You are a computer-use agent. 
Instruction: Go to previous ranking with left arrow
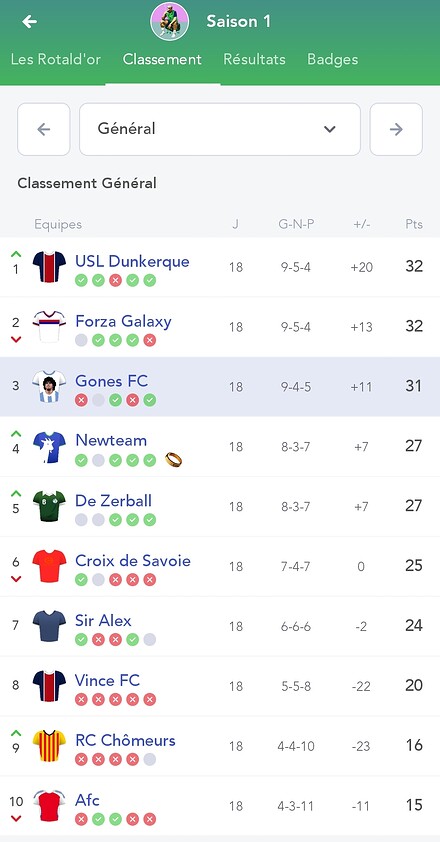point(44,129)
